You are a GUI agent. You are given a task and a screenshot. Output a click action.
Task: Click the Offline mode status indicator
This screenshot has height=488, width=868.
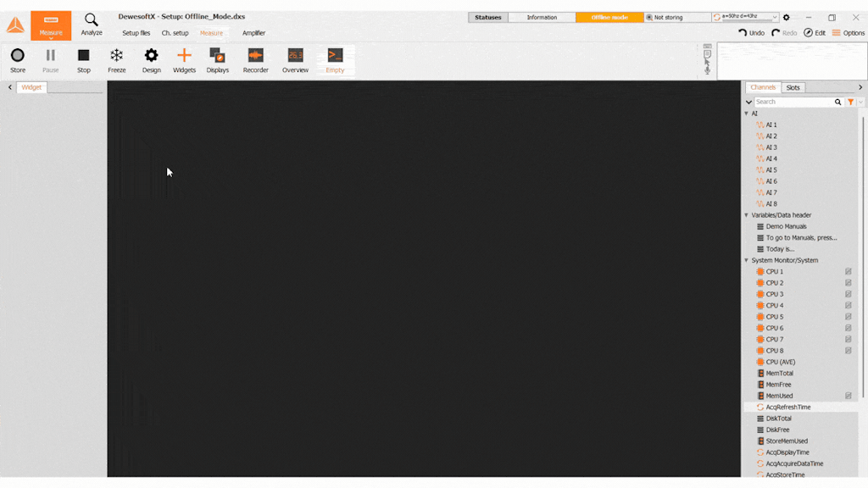coord(609,17)
